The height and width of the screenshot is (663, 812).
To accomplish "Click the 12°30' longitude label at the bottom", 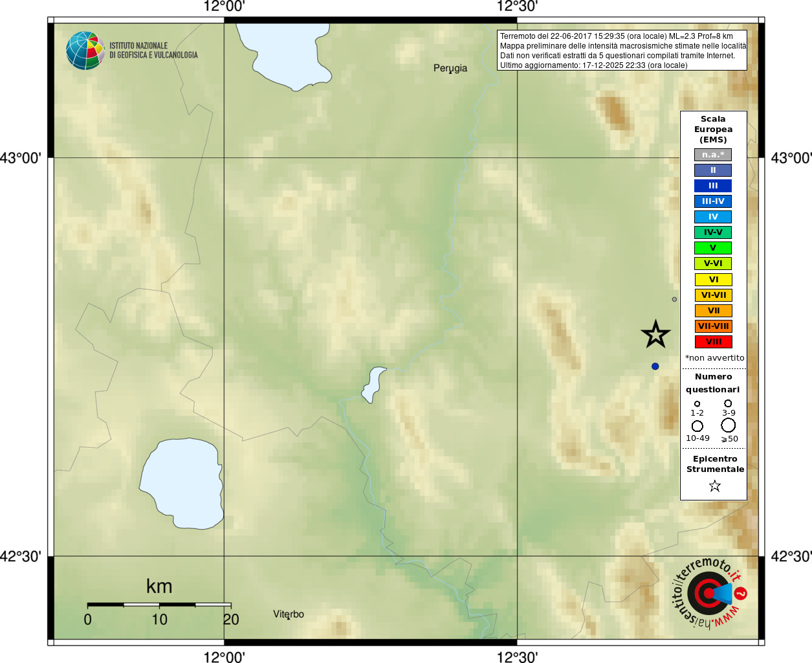I will (x=517, y=657).
